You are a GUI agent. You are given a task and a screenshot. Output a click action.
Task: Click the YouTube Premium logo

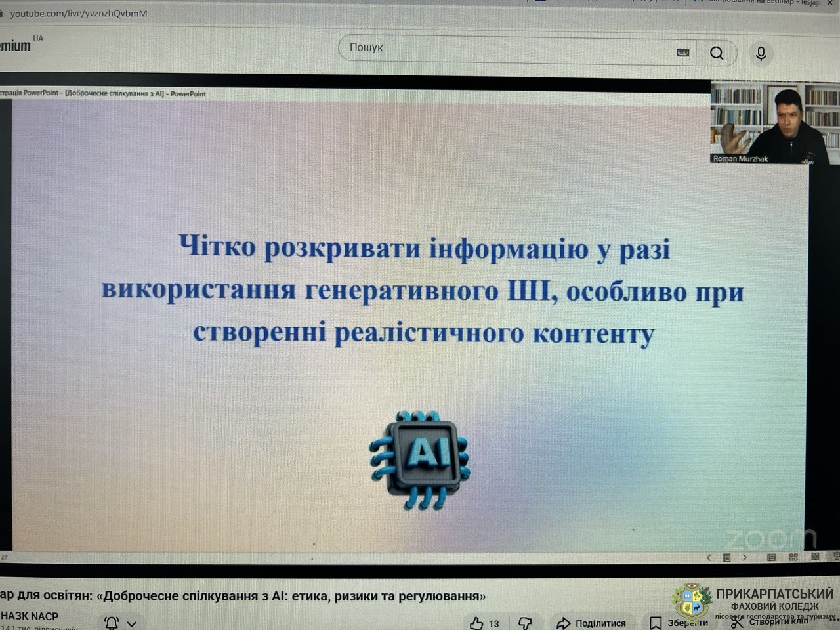tap(16, 45)
